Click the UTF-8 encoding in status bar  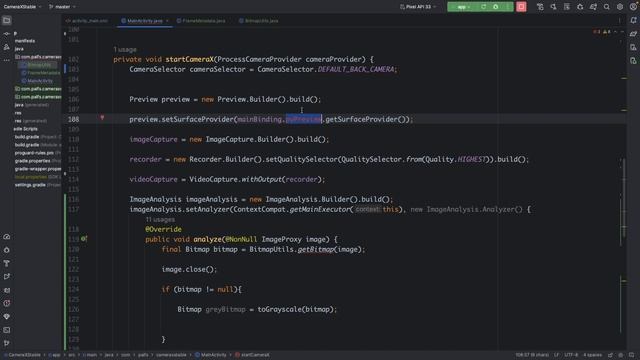[x=571, y=355]
